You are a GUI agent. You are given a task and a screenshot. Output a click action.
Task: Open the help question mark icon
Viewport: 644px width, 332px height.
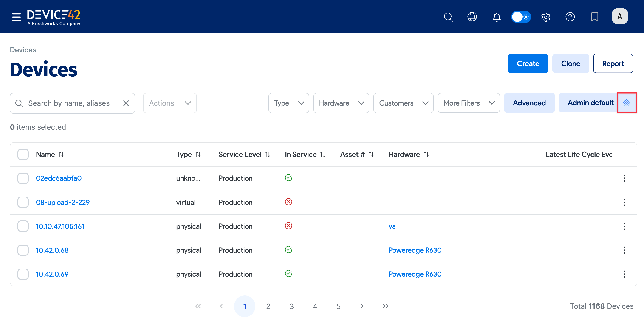(x=570, y=17)
